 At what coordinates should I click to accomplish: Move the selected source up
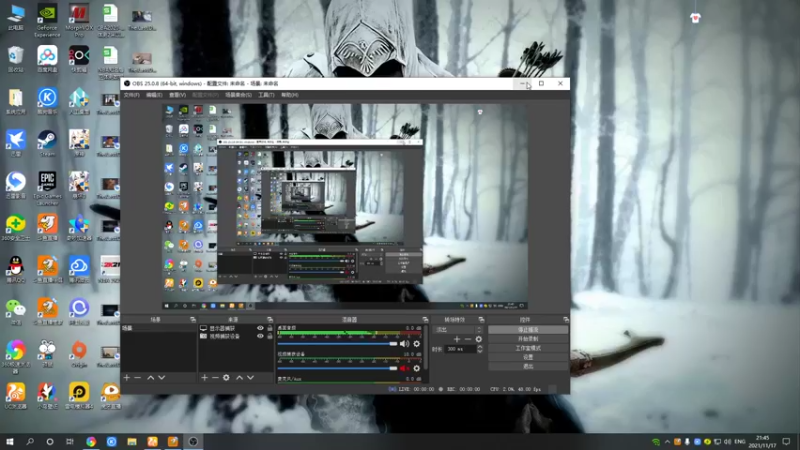(239, 378)
